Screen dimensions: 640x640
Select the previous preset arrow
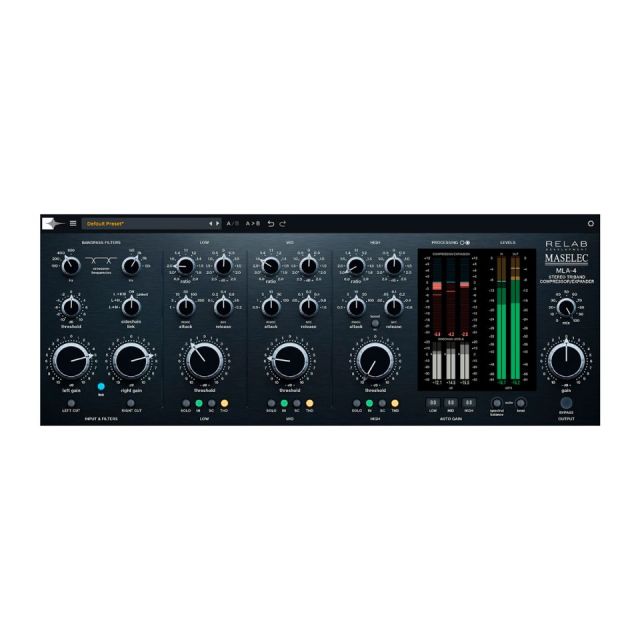tap(211, 224)
